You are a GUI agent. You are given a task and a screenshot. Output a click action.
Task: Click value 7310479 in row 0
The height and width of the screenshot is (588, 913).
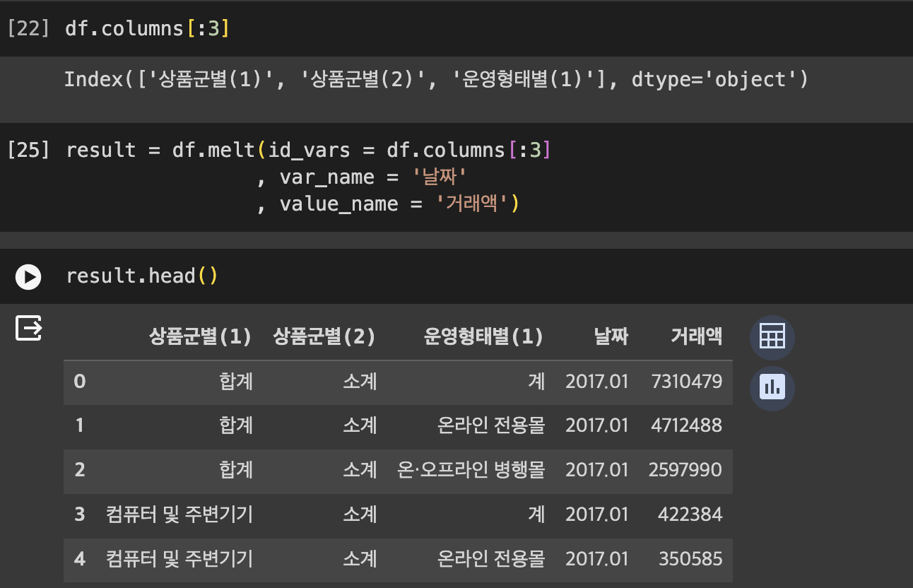pyautogui.click(x=687, y=382)
